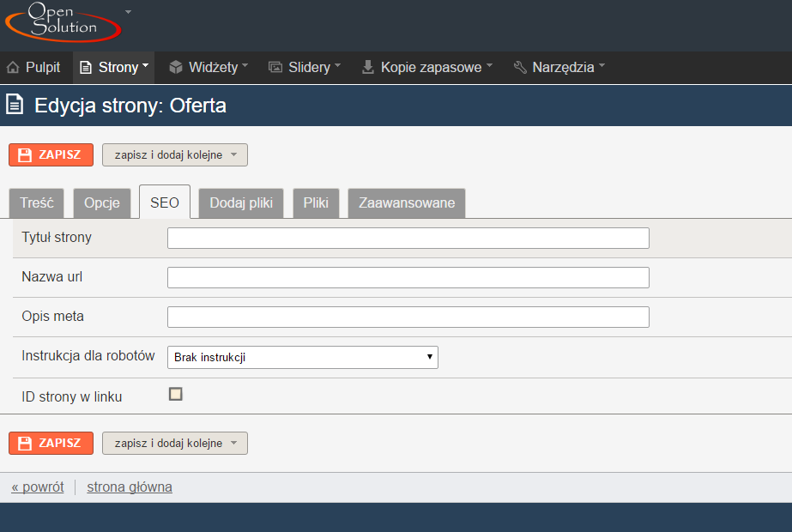
Task: Focus the Tytuł strony input field
Action: coord(408,238)
